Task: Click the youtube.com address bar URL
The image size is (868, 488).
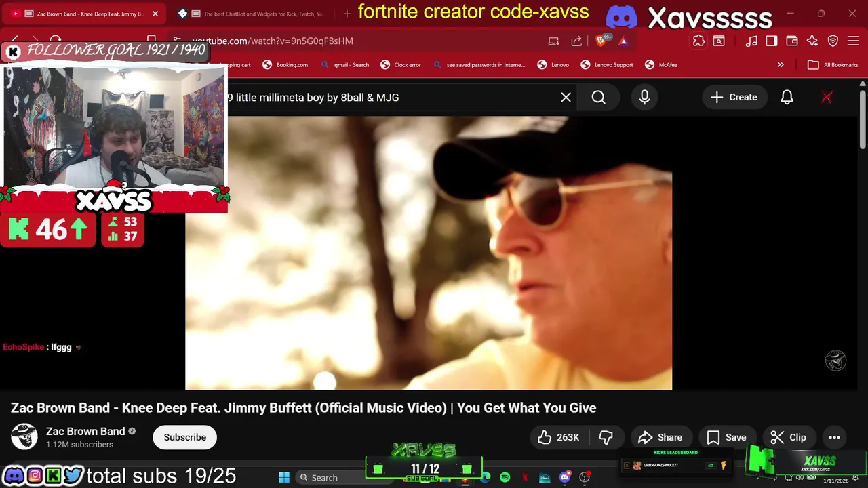Action: 273,41
